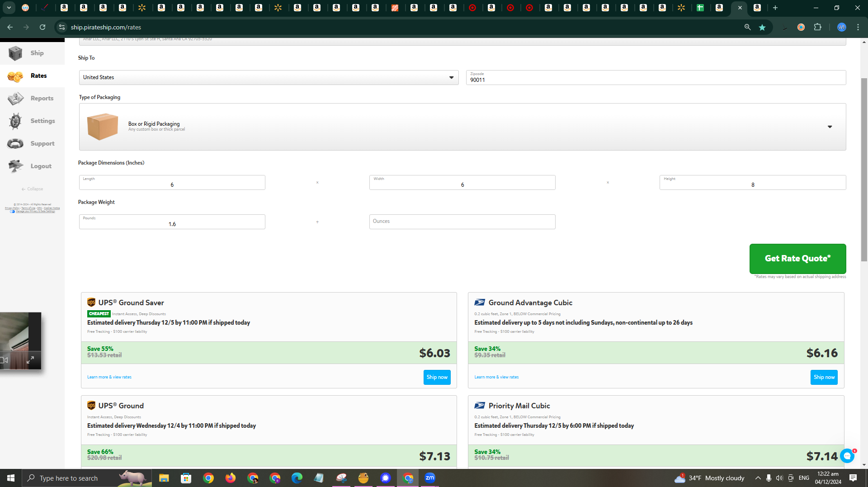Close the current active tab

(740, 8)
